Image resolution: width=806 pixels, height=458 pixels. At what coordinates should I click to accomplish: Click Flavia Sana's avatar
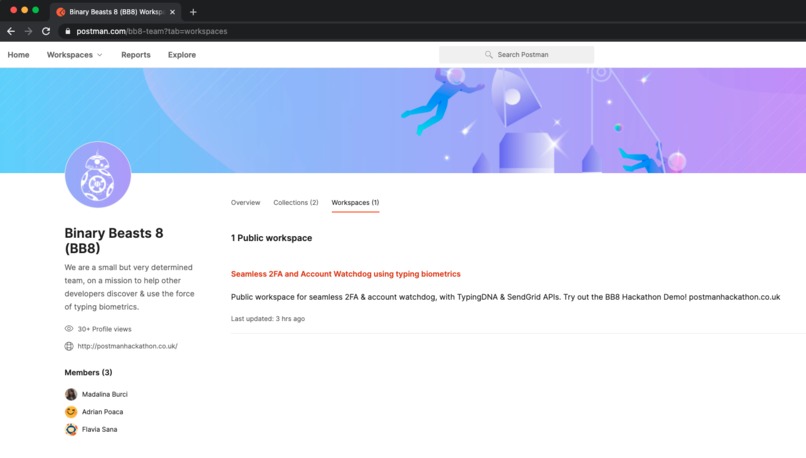tap(71, 429)
